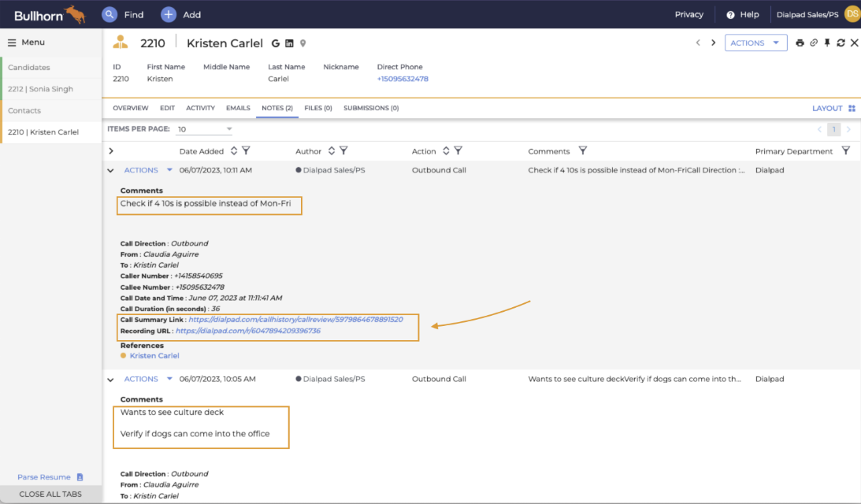Click the next page pagination arrow
This screenshot has height=504, width=861.
[848, 130]
